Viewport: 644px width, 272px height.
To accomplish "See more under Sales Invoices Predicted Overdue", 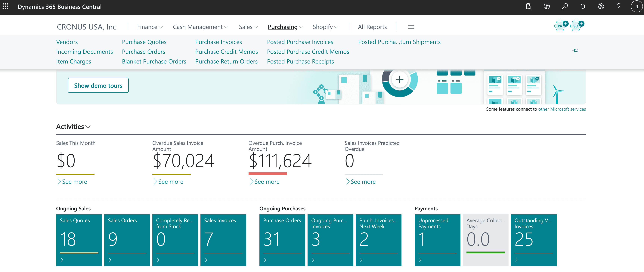I will pyautogui.click(x=361, y=182).
